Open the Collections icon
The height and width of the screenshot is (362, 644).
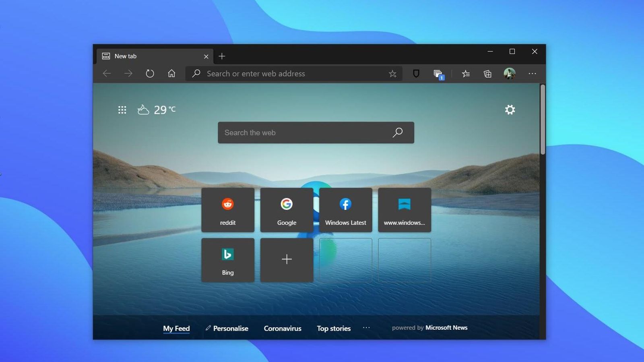pos(487,74)
